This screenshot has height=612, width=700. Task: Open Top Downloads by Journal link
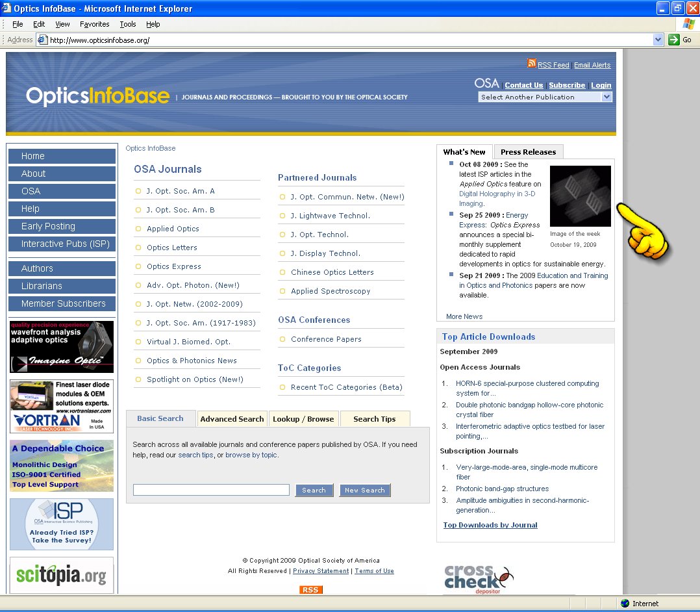[490, 525]
